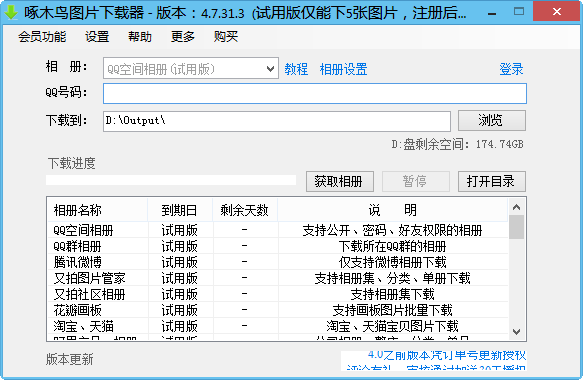Select the 淘宝、天猫 row
The width and height of the screenshot is (583, 380).
[277, 326]
